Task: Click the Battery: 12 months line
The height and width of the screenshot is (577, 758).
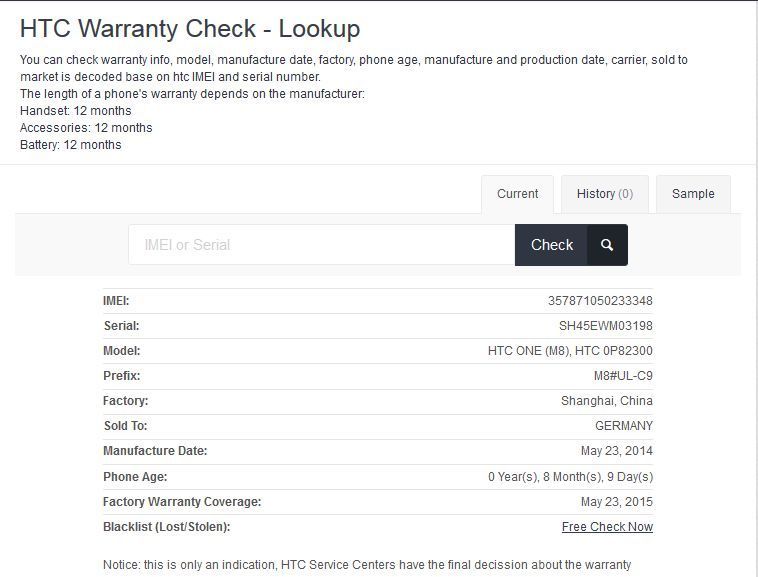Action: (71, 144)
